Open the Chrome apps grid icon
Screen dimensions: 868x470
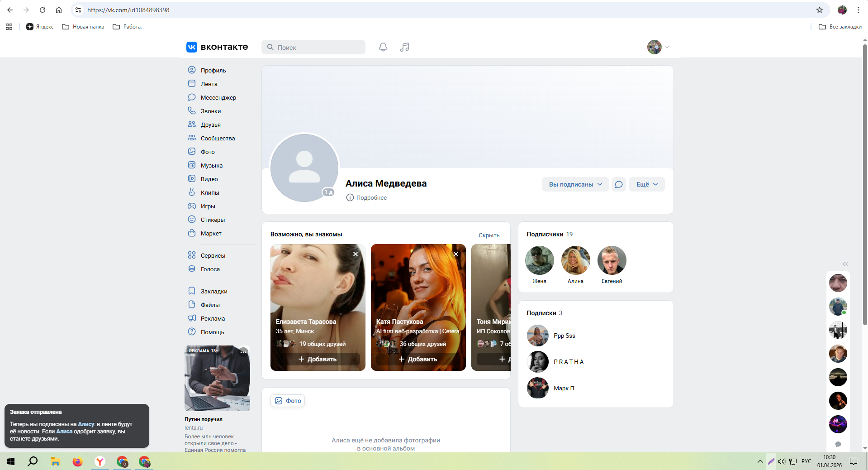pyautogui.click(x=9, y=27)
